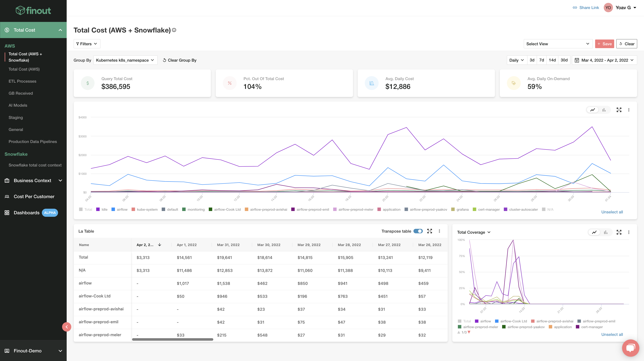
Task: Collapse sidebar with red arrow button
Action: pos(66,327)
